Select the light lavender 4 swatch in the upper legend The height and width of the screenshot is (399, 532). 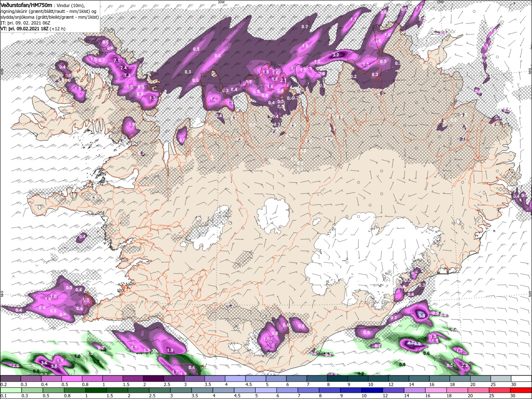[235, 379]
